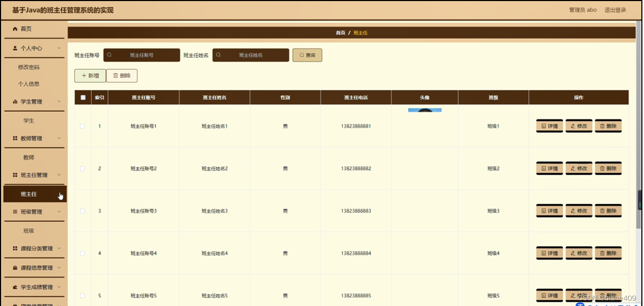
Task: Click the grid icon beside 教师管理
Action: click(x=15, y=138)
